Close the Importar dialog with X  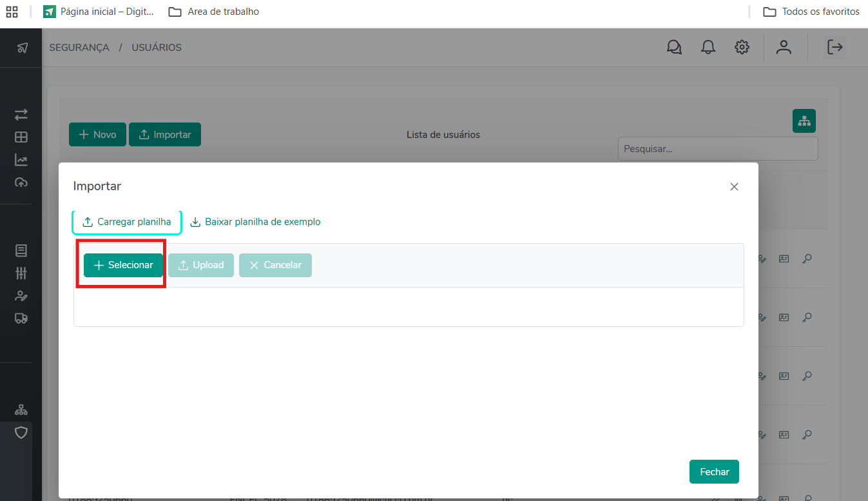(734, 186)
